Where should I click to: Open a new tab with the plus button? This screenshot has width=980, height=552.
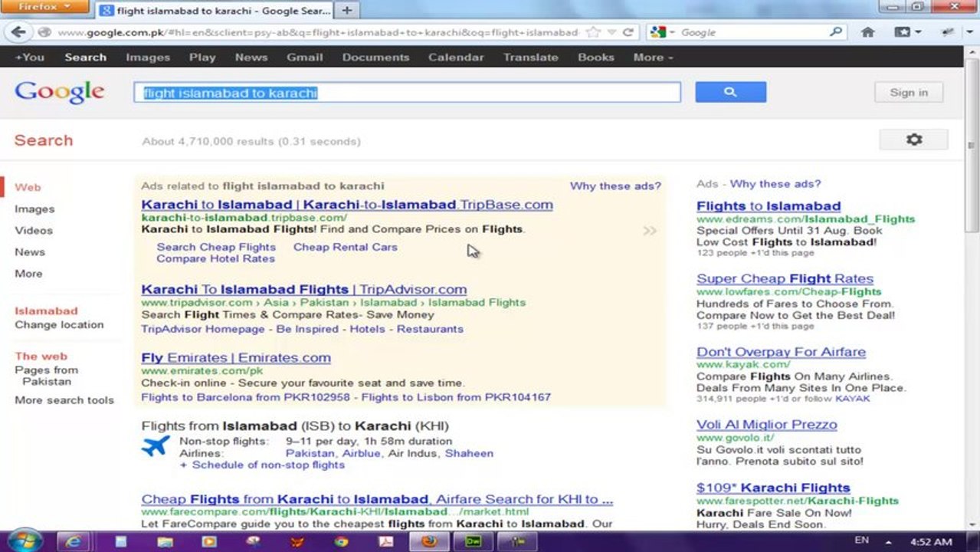click(347, 10)
